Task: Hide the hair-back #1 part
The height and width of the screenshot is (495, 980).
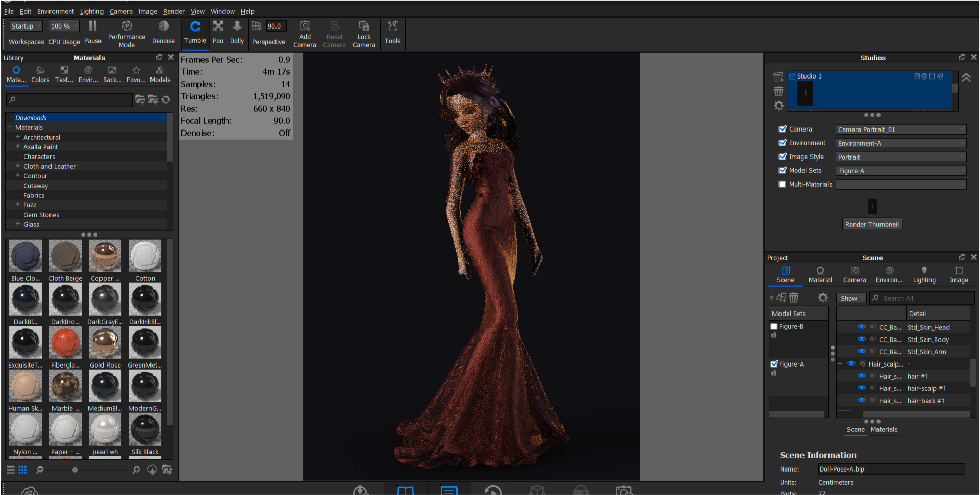Action: 862,400
